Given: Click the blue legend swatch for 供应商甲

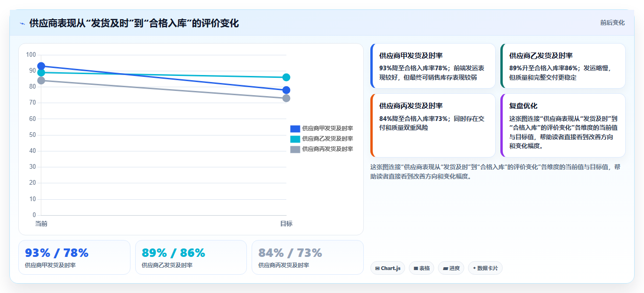Looking at the screenshot, I should click(x=295, y=128).
